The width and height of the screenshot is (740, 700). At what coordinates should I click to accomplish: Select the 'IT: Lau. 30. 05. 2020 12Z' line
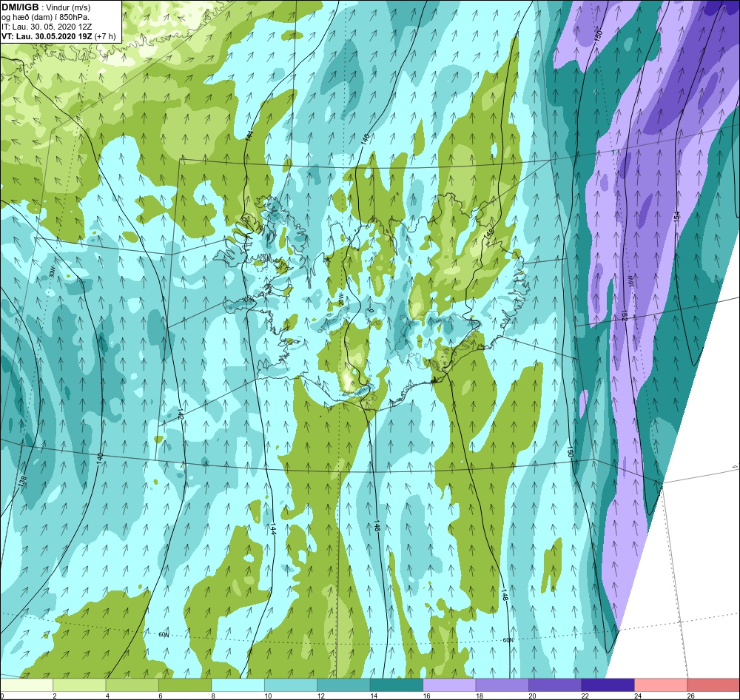coord(47,27)
